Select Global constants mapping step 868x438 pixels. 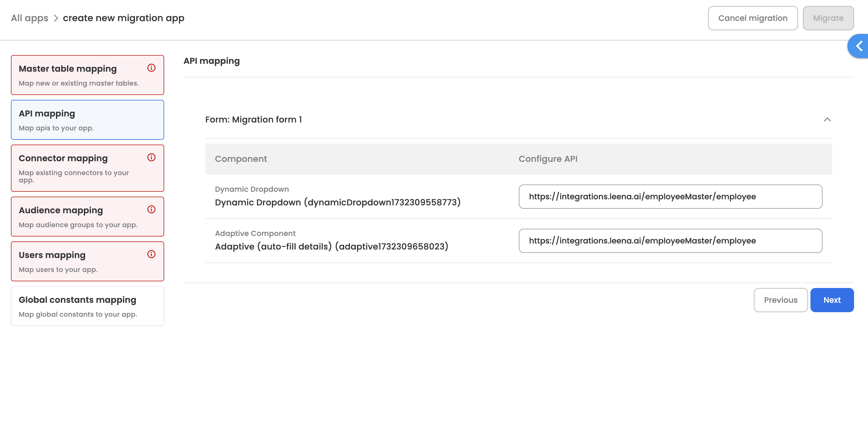[87, 306]
